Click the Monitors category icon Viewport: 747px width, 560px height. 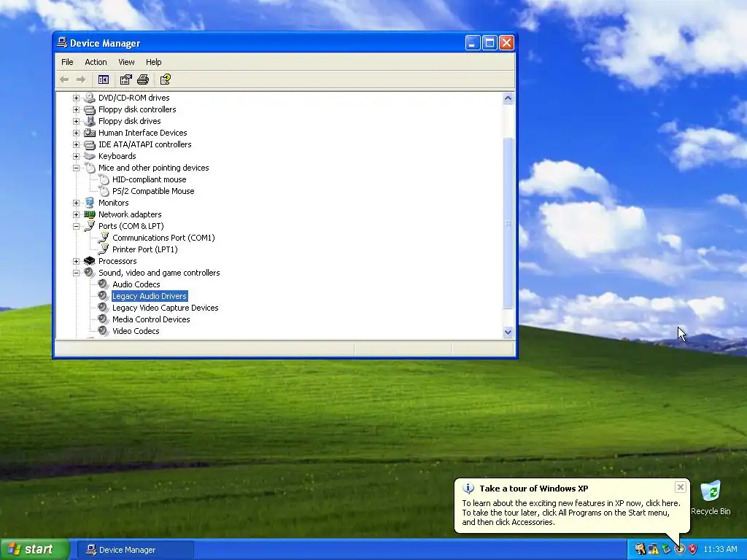point(90,203)
